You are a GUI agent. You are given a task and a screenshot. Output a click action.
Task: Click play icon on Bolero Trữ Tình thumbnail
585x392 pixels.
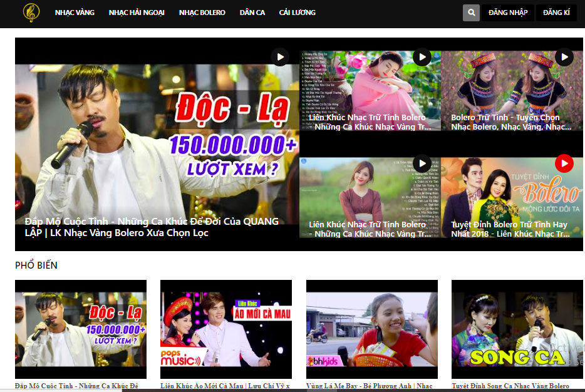[563, 56]
